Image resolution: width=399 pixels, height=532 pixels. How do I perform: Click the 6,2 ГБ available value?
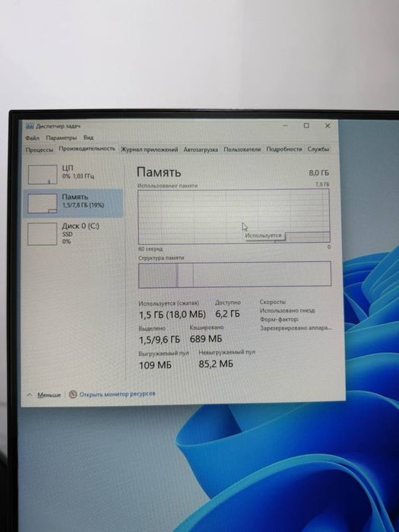(x=228, y=314)
